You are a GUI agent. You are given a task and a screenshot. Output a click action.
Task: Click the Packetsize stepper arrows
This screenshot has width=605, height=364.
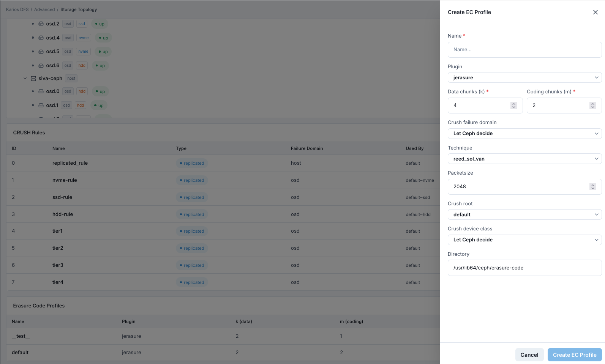pos(592,187)
